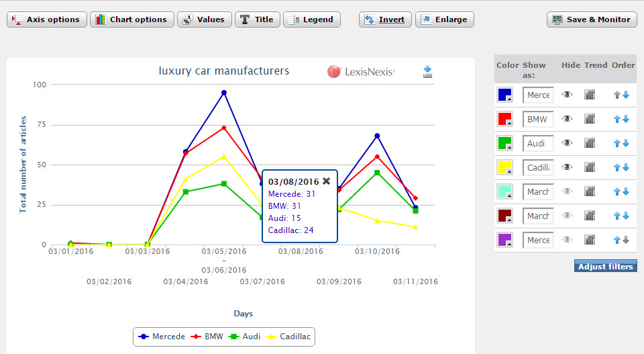Move dark red row down in order
Image resolution: width=644 pixels, height=354 pixels.
click(626, 216)
